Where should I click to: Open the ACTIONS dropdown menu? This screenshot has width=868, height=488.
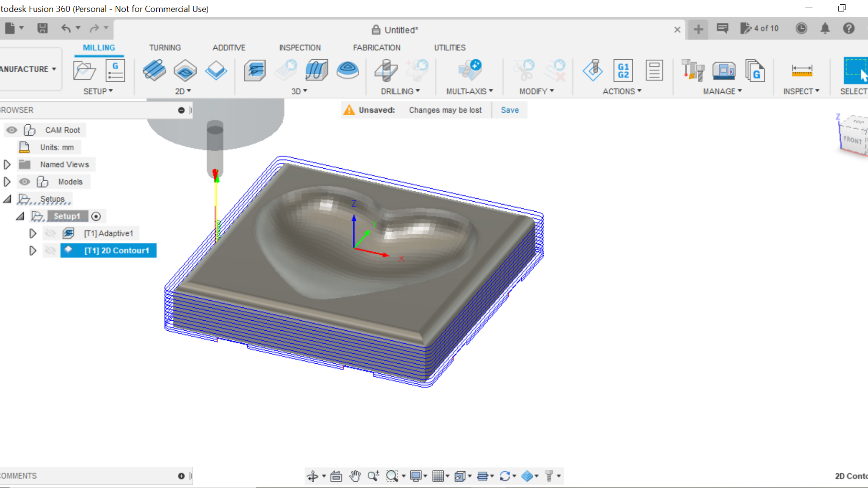(x=622, y=91)
